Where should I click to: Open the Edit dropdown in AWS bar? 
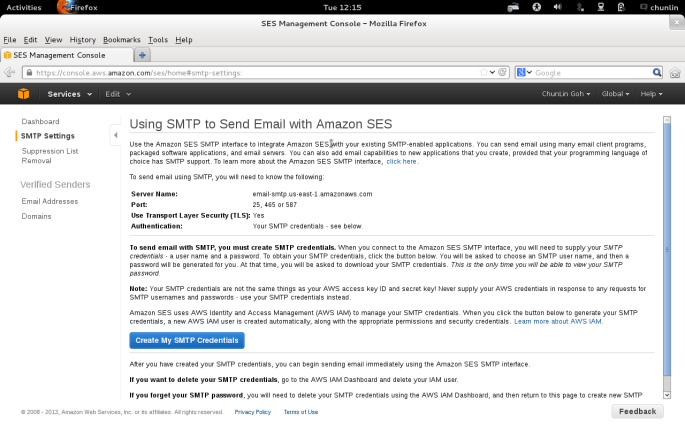click(x=118, y=94)
